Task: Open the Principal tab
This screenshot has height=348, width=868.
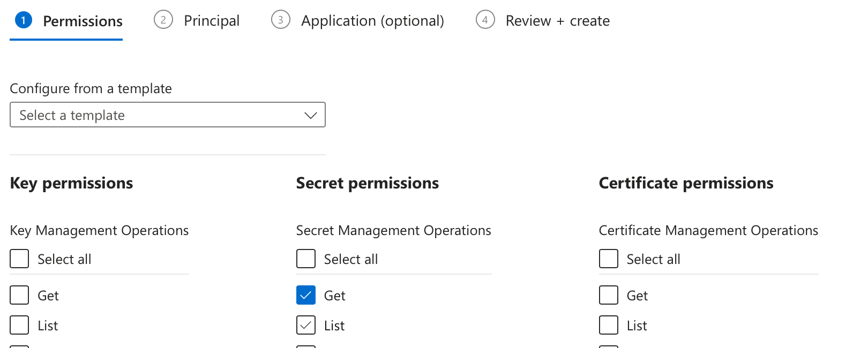Action: [x=212, y=21]
